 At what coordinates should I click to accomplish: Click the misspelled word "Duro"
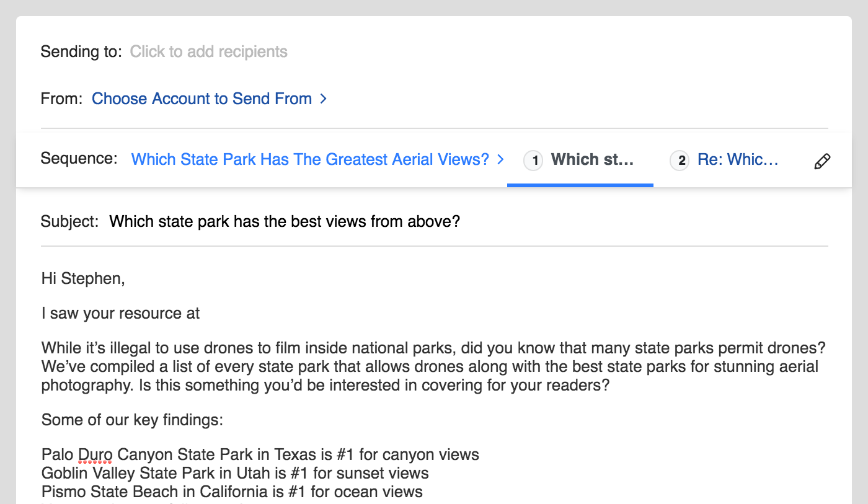point(95,455)
